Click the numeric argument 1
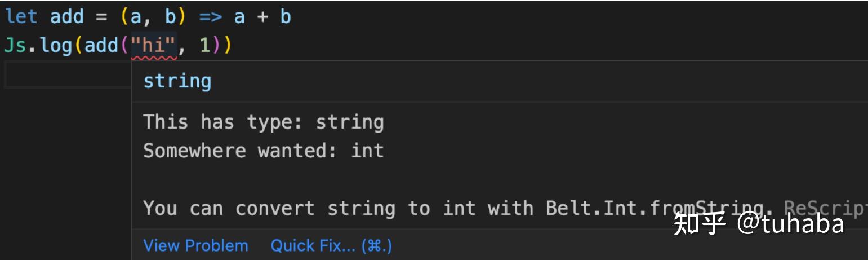The image size is (868, 260). [x=206, y=46]
